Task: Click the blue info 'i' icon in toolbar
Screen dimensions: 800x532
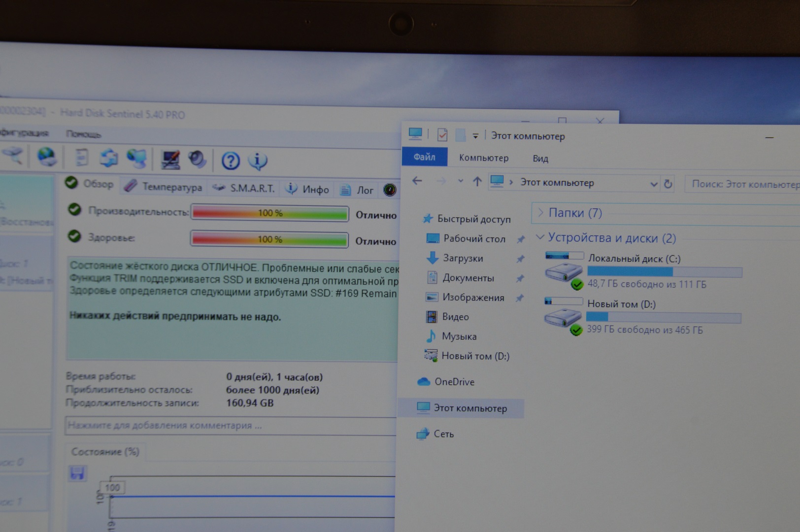Action: click(257, 161)
